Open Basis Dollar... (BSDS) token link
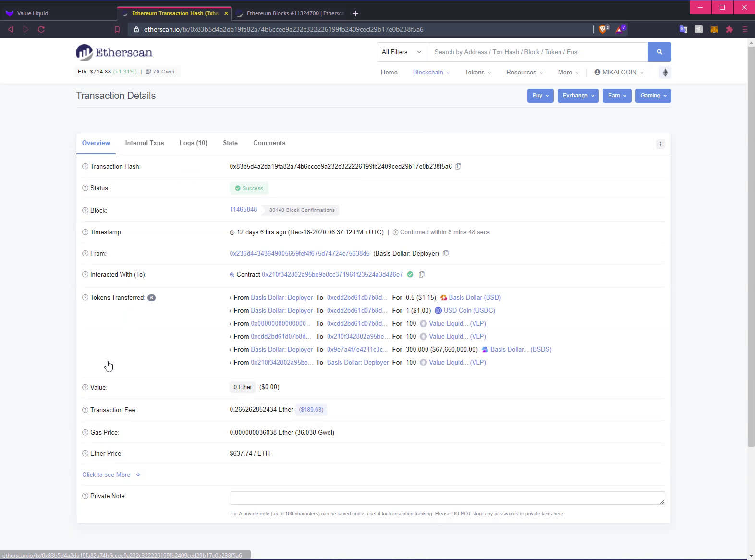The height and width of the screenshot is (560, 755). tap(521, 349)
